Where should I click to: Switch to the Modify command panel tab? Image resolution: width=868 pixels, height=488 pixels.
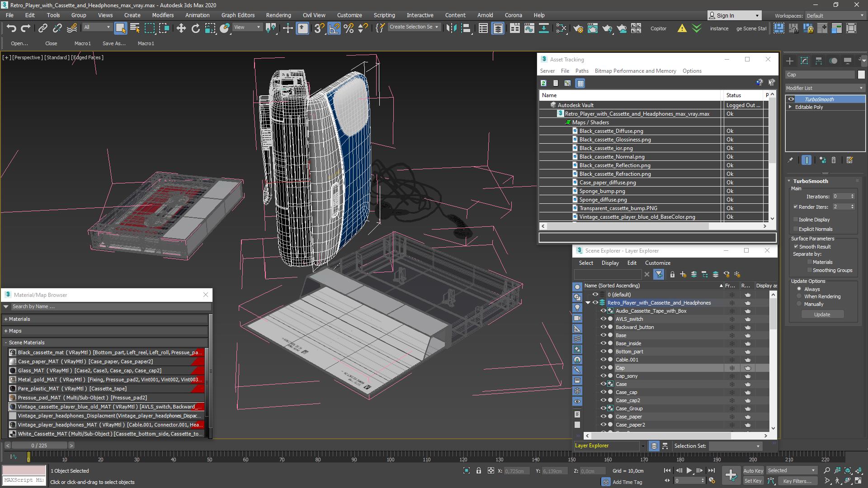point(804,61)
